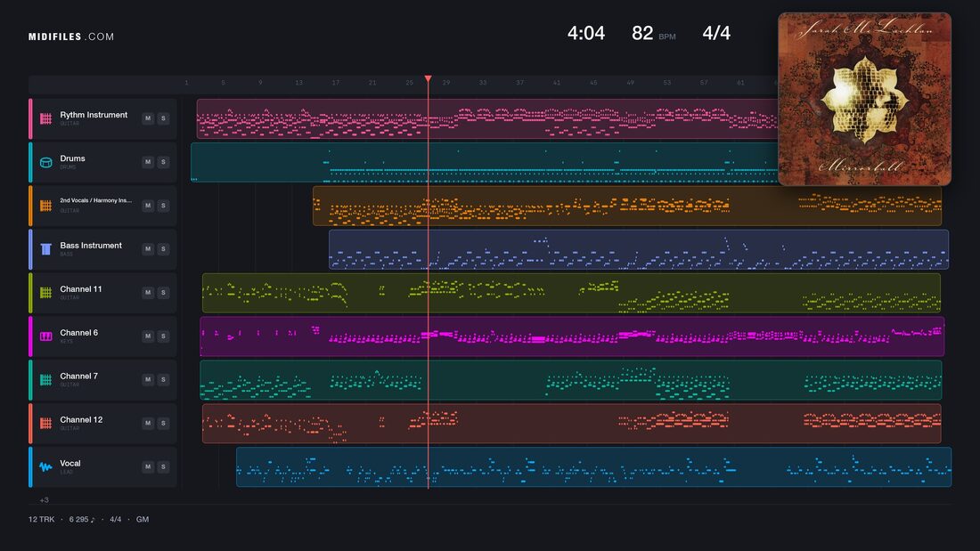Select the Channel 12 track name

tap(81, 420)
